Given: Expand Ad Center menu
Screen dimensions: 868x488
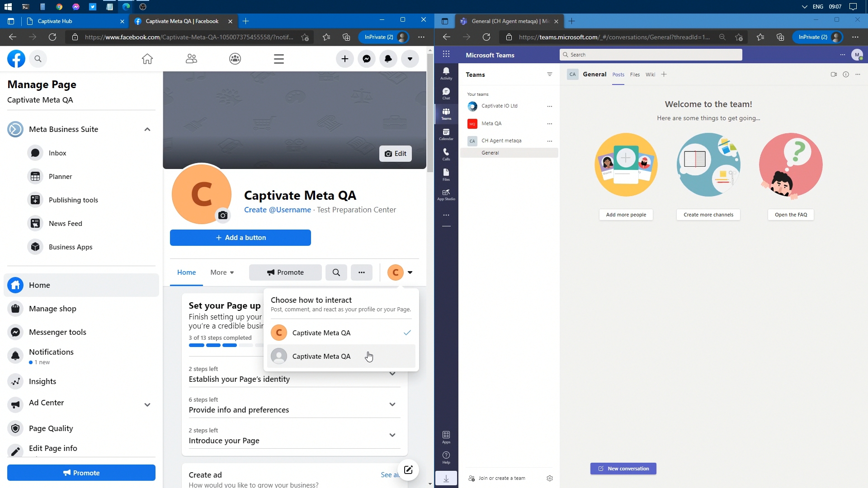Looking at the screenshot, I should tap(147, 404).
